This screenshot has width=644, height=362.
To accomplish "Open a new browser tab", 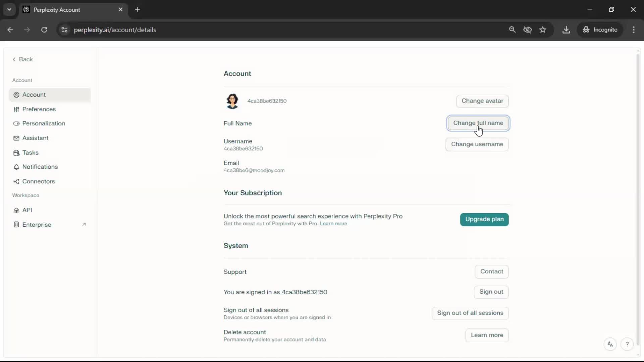I will [x=138, y=9].
